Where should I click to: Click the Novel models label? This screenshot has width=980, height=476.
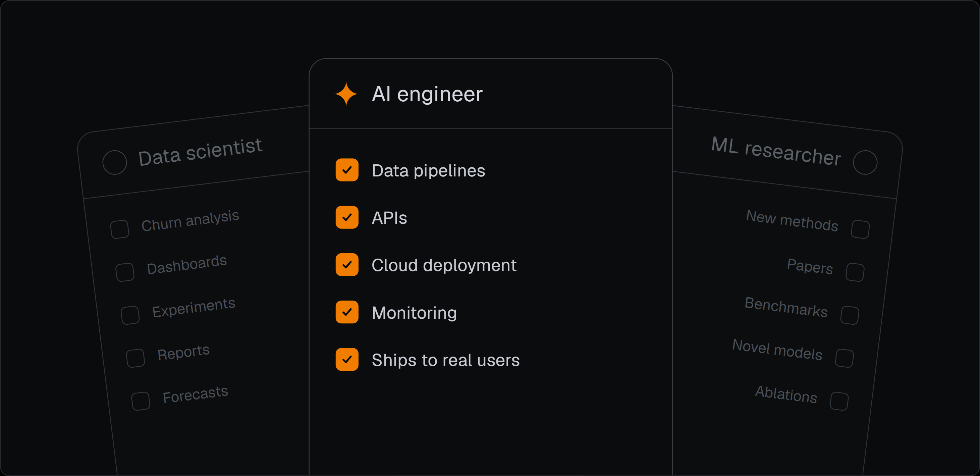tap(777, 350)
